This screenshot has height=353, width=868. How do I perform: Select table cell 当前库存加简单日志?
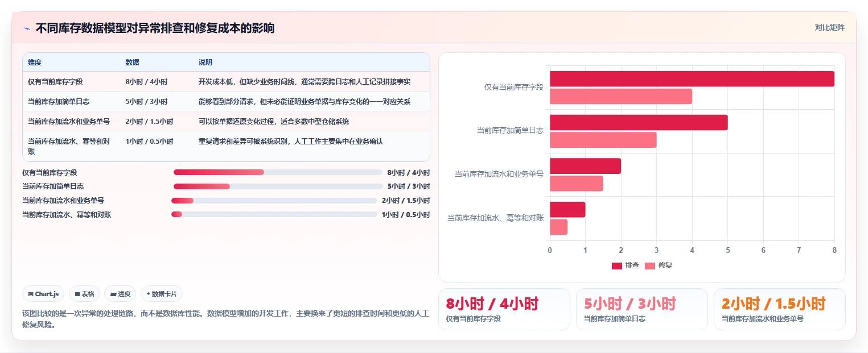(x=59, y=102)
